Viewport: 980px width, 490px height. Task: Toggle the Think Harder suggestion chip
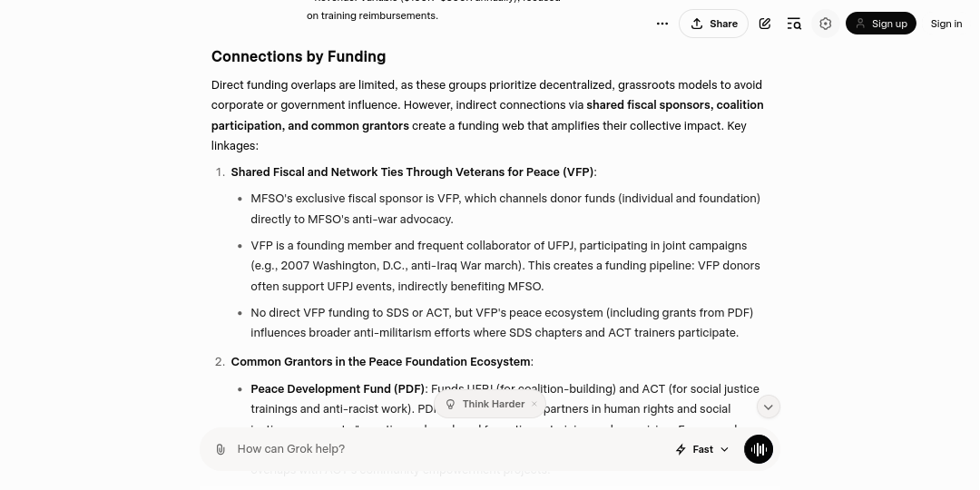point(493,404)
